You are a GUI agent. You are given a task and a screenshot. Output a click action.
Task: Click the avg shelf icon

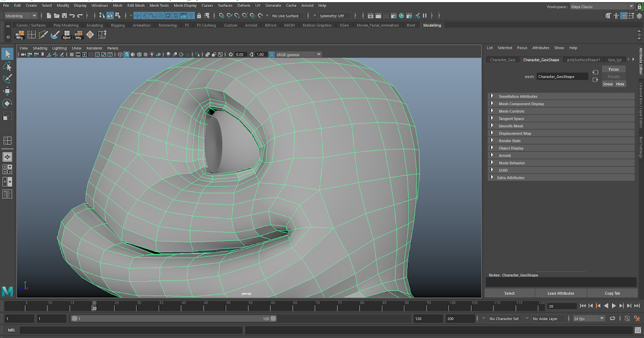78,35
